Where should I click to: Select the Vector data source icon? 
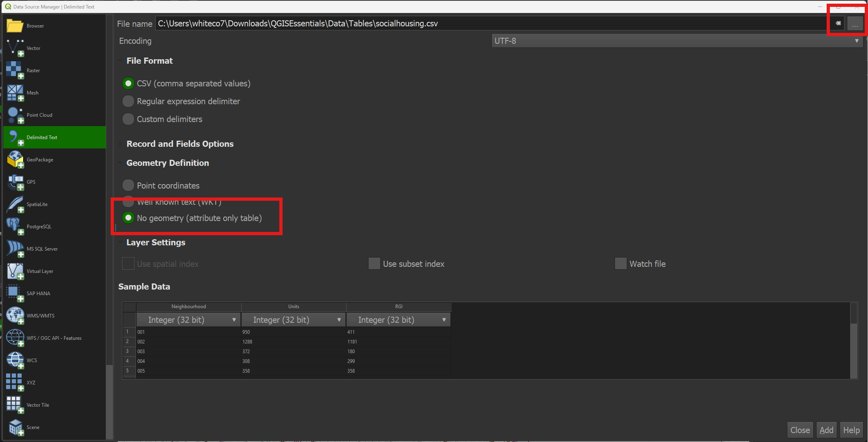pyautogui.click(x=15, y=48)
